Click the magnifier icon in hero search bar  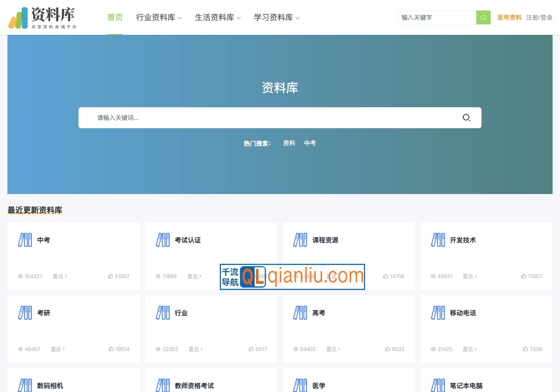click(466, 118)
